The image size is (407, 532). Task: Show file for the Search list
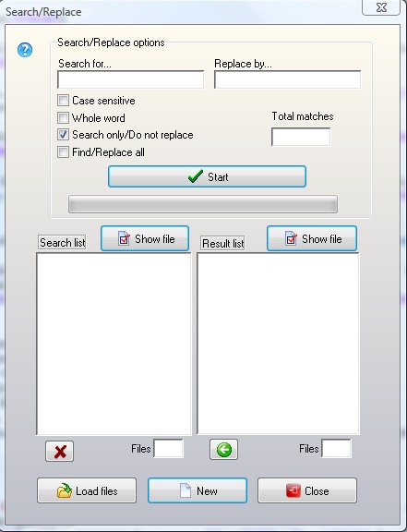145,238
